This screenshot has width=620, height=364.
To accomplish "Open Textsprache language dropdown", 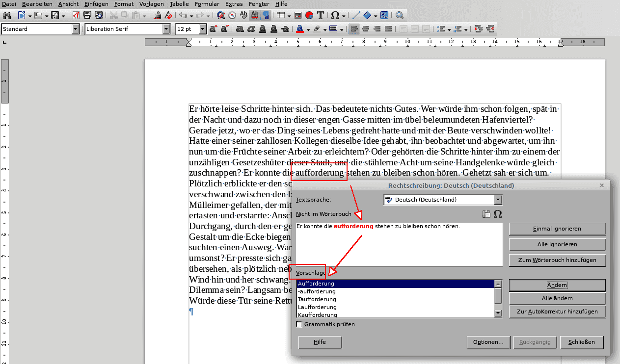I will 499,200.
